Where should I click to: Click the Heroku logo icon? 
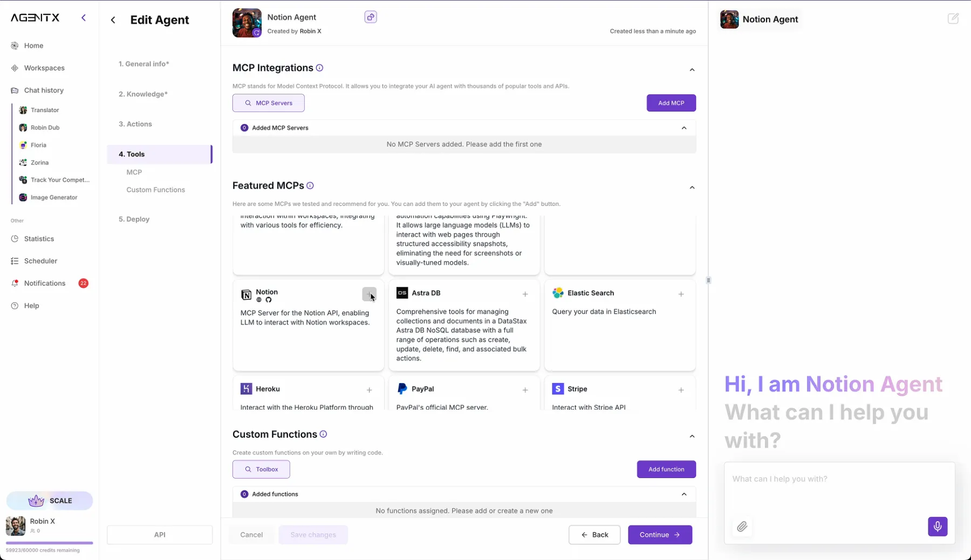[x=247, y=389]
